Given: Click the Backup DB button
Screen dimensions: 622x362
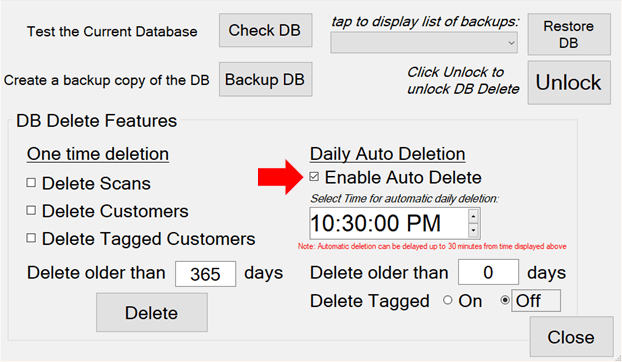Looking at the screenshot, I should (x=265, y=79).
